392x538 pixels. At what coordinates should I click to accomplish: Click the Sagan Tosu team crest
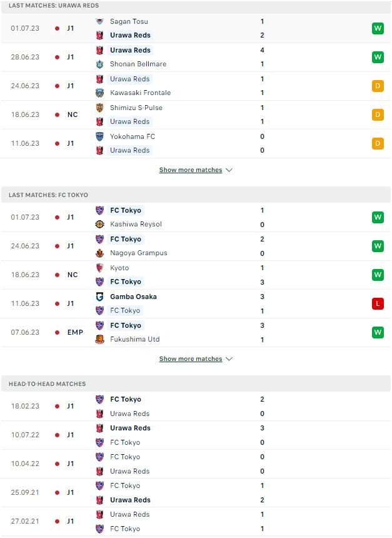point(99,21)
